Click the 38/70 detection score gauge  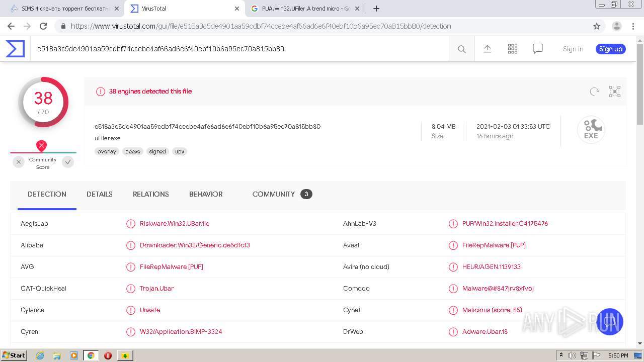pyautogui.click(x=43, y=102)
